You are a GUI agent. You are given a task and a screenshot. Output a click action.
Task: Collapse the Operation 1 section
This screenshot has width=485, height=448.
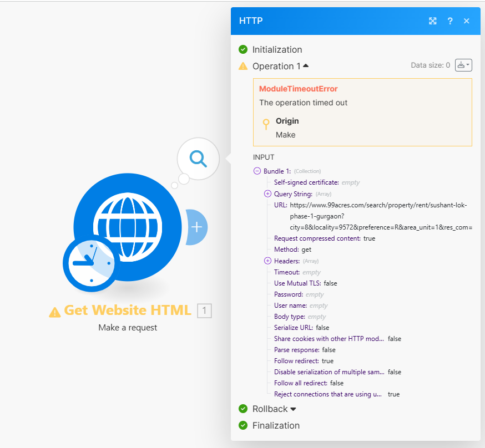click(x=306, y=65)
